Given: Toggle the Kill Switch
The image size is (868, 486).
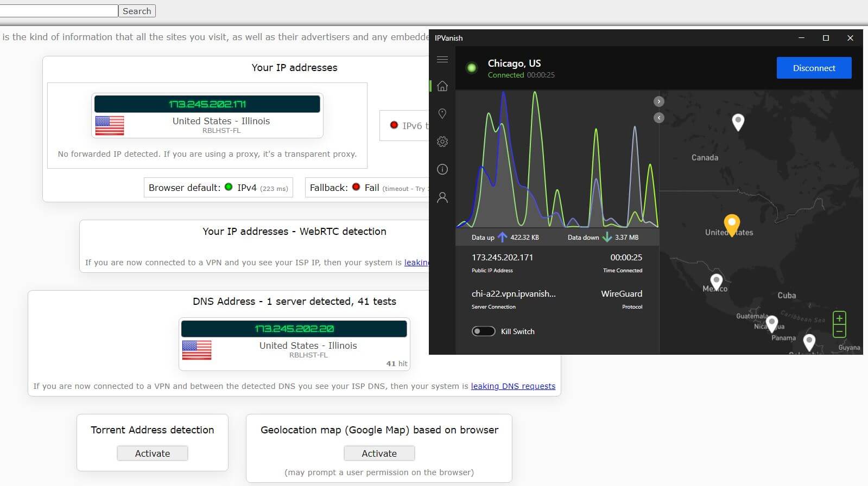Looking at the screenshot, I should point(483,331).
